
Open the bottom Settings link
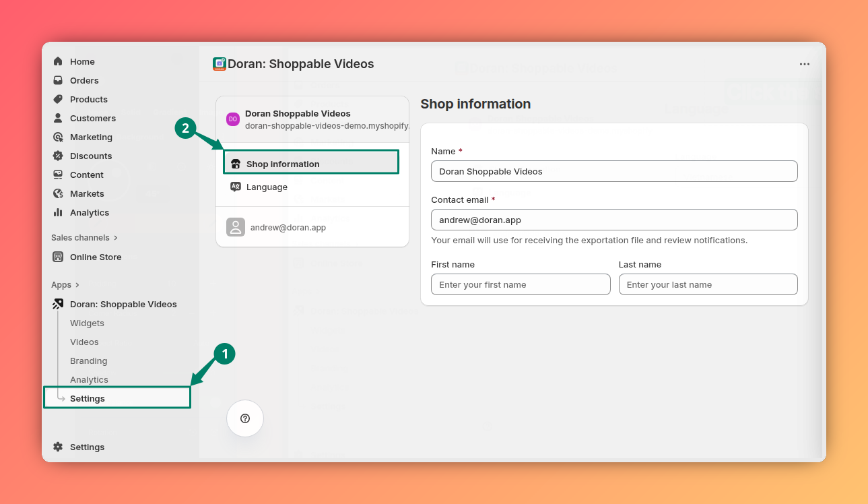click(x=87, y=447)
